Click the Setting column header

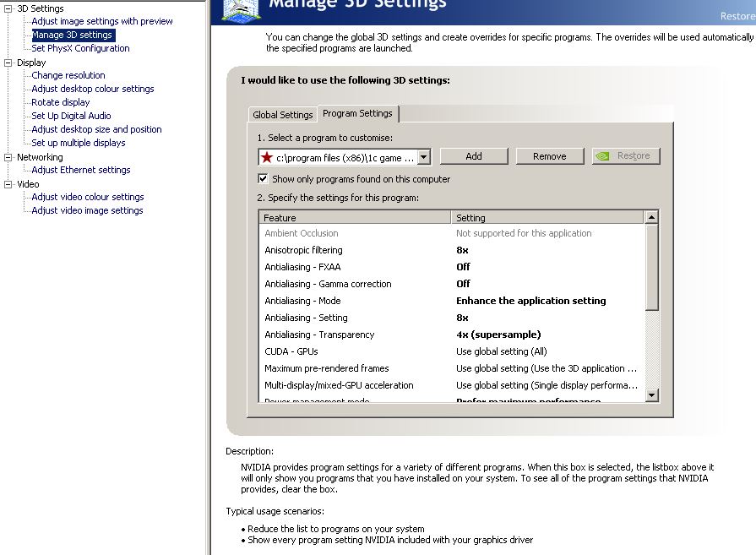[547, 217]
